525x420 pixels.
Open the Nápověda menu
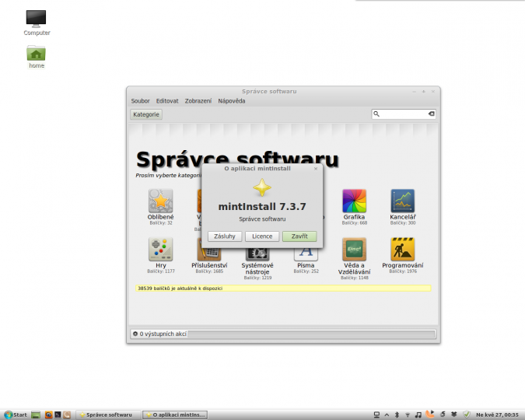pos(232,101)
